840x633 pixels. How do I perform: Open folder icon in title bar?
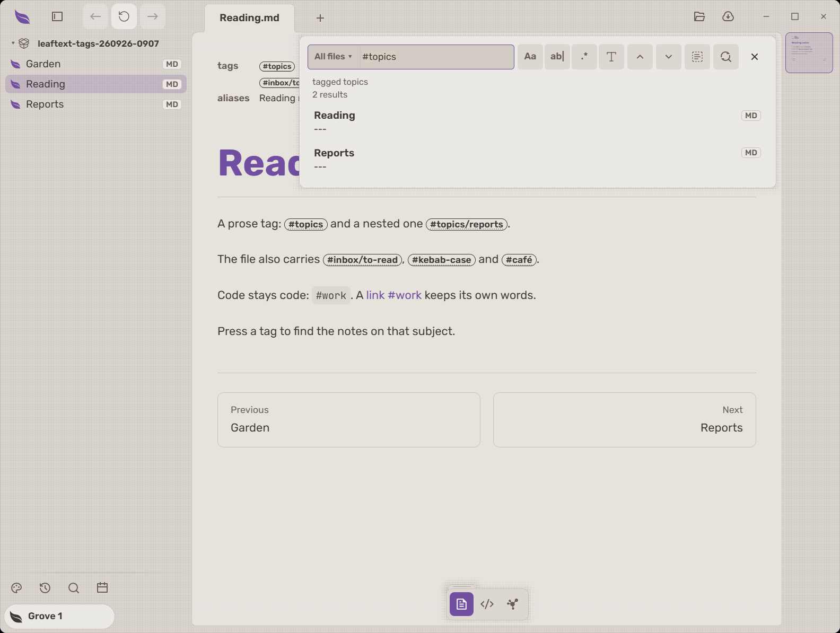699,16
